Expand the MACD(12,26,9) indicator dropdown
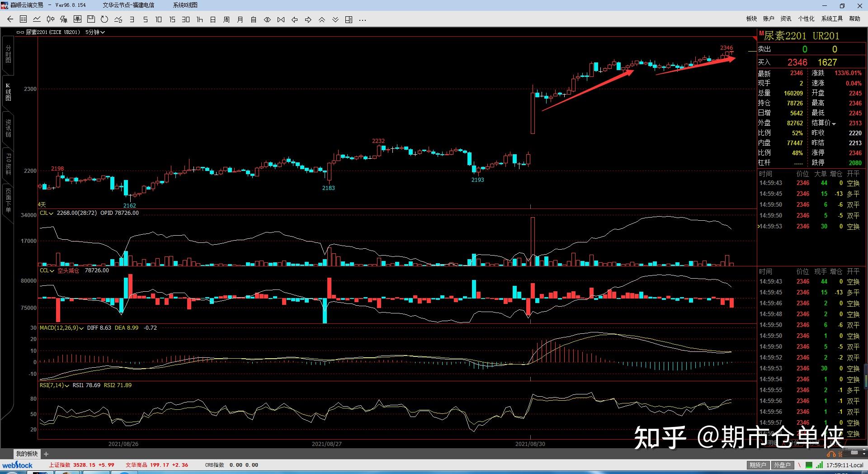 coord(81,328)
